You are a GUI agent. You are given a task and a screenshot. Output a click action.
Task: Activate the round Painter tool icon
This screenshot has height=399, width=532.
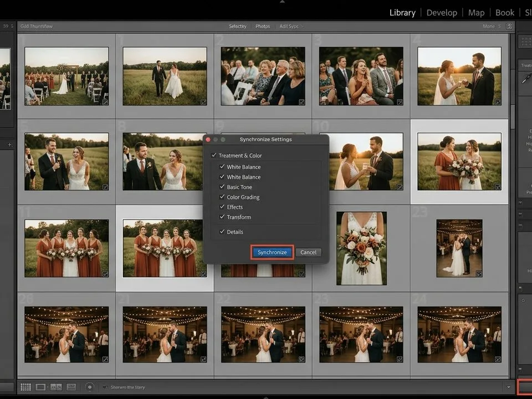pos(90,387)
